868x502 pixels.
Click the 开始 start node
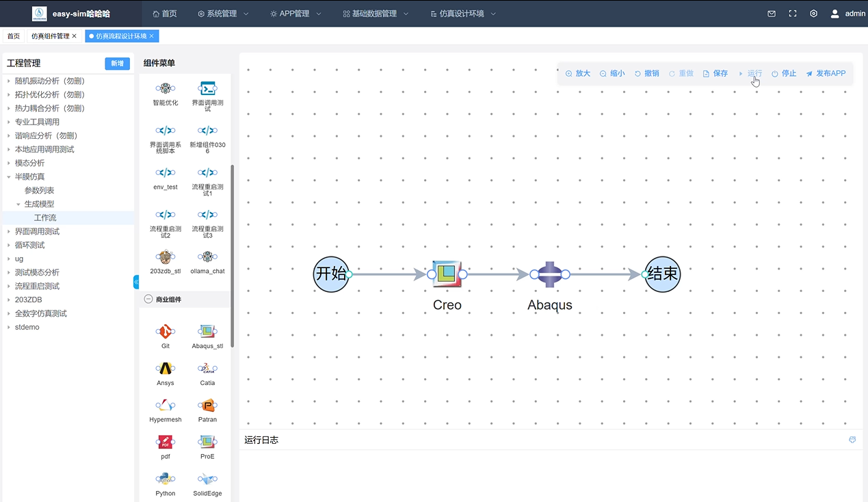[331, 274]
